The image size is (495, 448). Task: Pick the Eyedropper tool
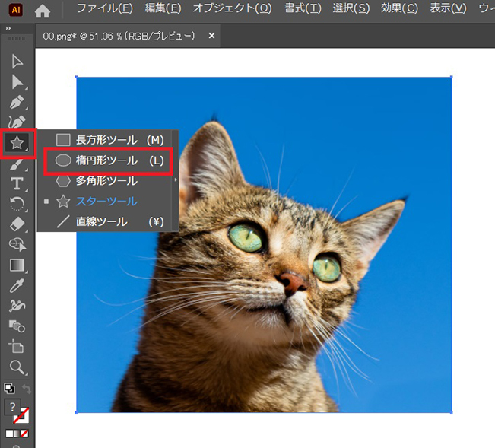[x=17, y=285]
